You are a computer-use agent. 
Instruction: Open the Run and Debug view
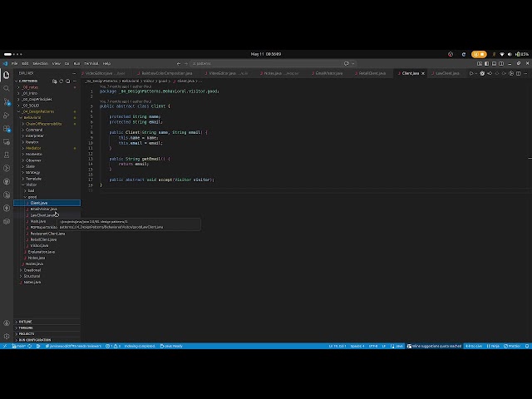[7, 116]
